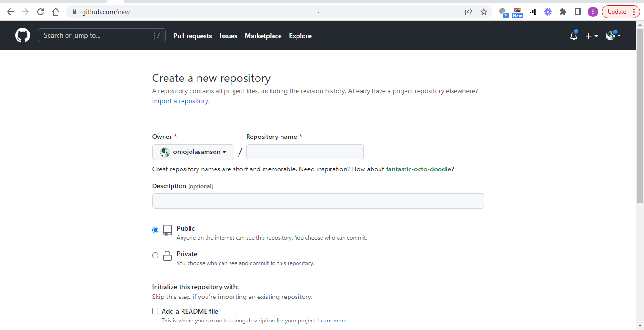Click the fantastic-octo-doodle name suggestion
This screenshot has height=330, width=644.
pos(418,169)
